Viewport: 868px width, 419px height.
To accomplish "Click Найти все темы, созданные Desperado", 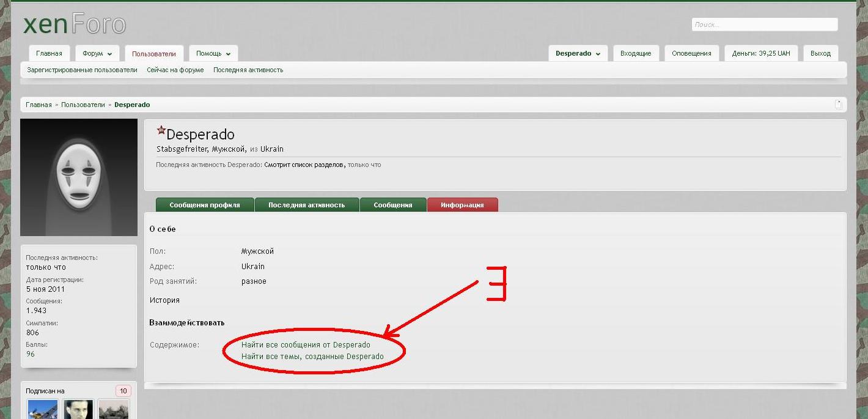I will (x=312, y=357).
